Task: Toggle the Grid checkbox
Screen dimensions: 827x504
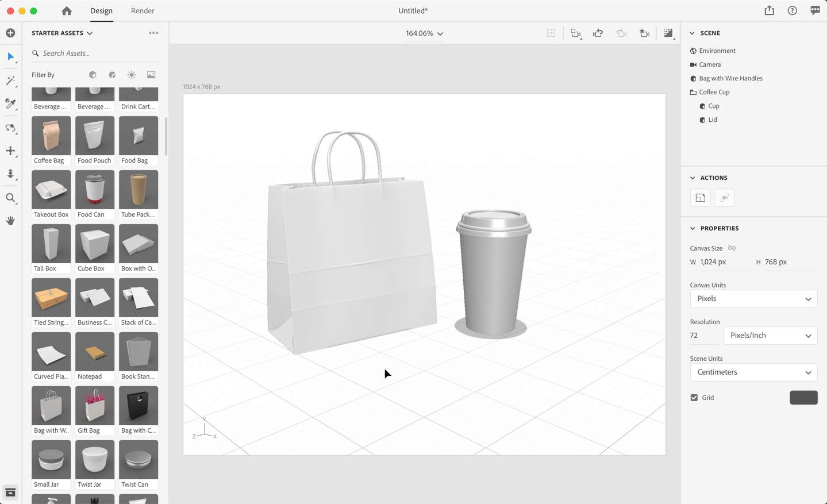Action: point(694,398)
